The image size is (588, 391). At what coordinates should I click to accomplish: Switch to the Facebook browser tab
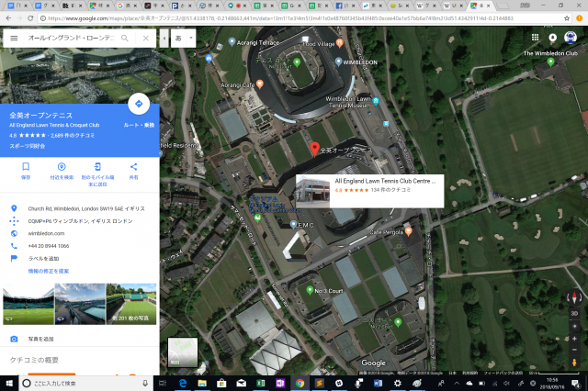[x=343, y=6]
